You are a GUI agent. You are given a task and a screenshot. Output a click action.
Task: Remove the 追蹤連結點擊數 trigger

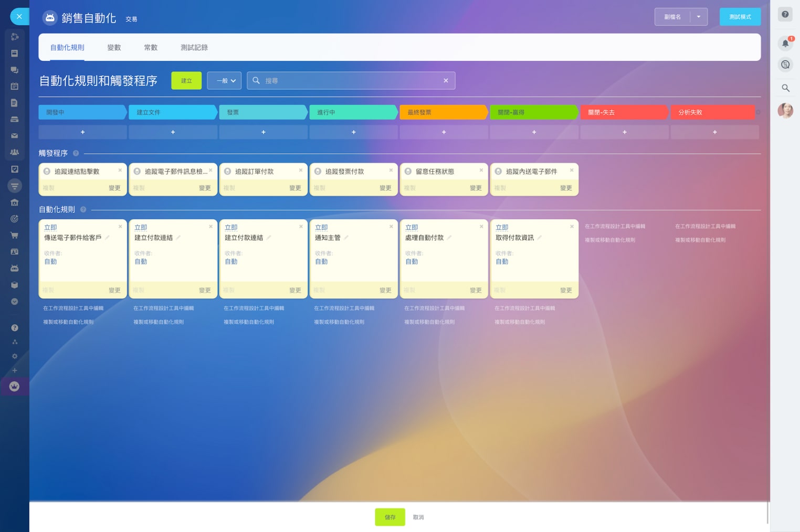click(x=120, y=171)
